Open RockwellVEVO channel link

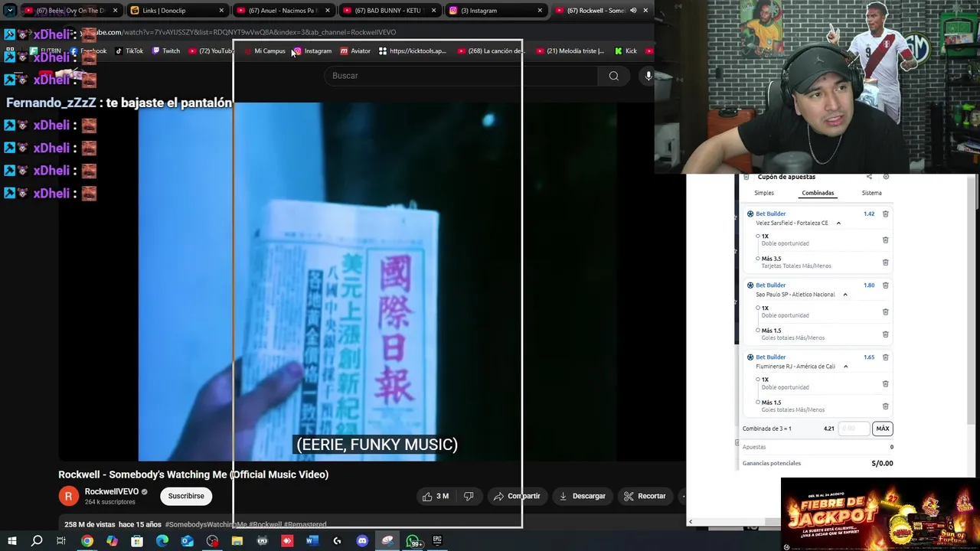click(x=112, y=491)
